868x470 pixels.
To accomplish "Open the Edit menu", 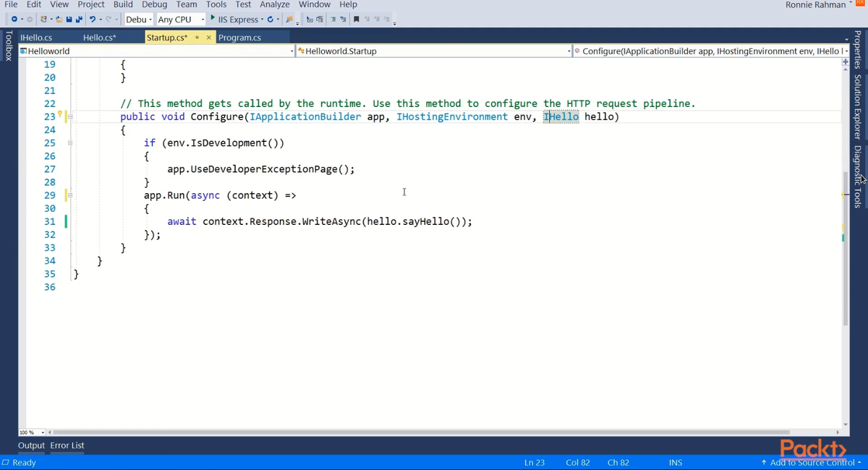I will pos(34,4).
